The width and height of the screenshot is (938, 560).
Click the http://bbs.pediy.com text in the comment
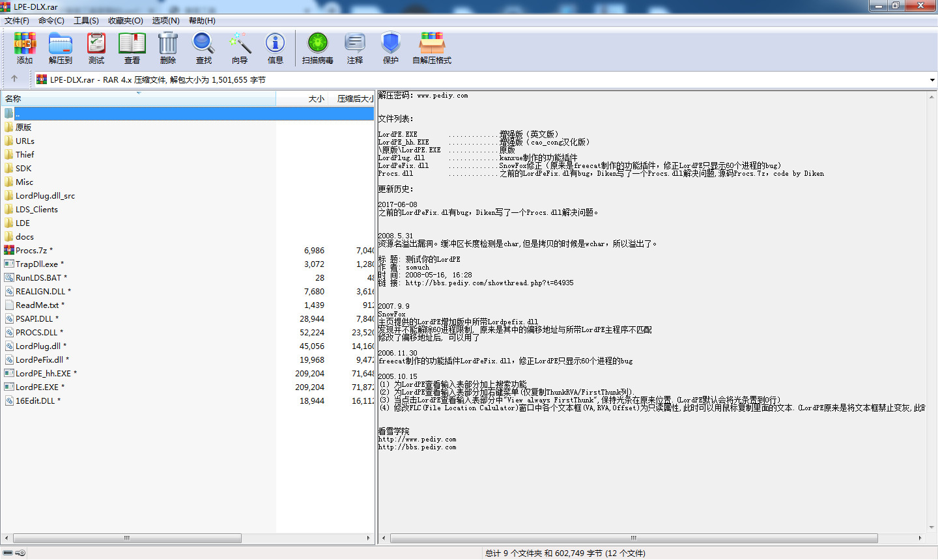[417, 447]
